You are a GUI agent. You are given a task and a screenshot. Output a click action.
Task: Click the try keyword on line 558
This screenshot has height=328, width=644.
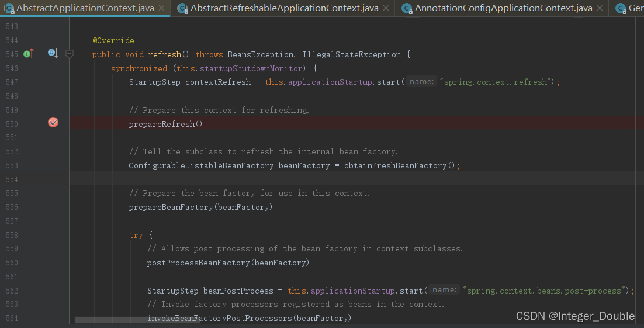[136, 235]
